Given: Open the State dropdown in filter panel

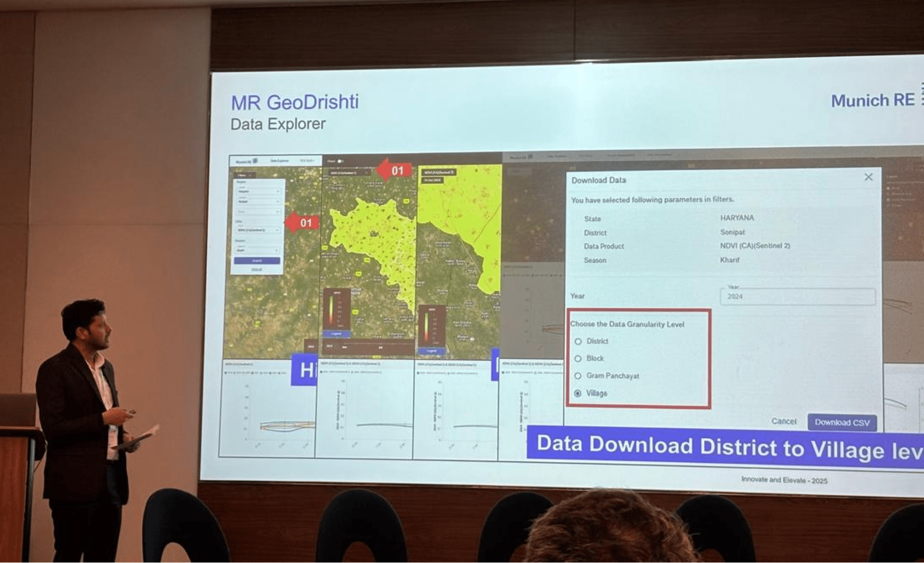Looking at the screenshot, I should tap(259, 192).
